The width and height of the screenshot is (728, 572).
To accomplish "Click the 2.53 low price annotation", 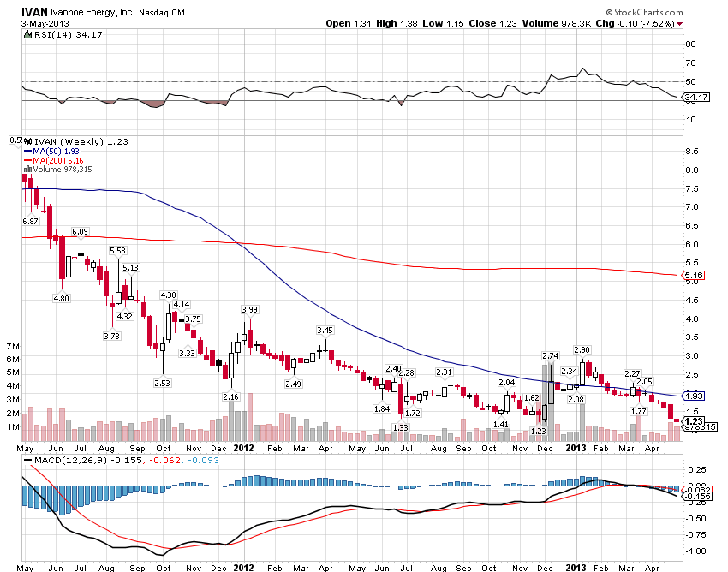I will [163, 384].
